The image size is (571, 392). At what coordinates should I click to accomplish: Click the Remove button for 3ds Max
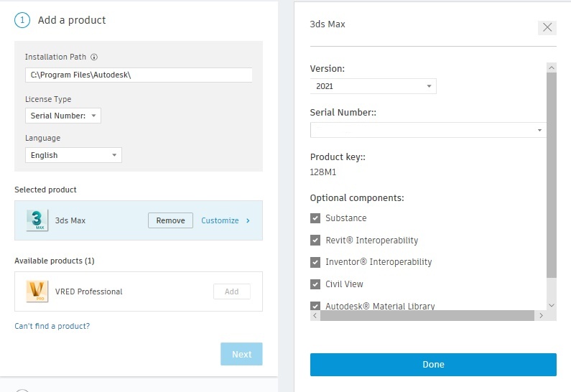(170, 220)
